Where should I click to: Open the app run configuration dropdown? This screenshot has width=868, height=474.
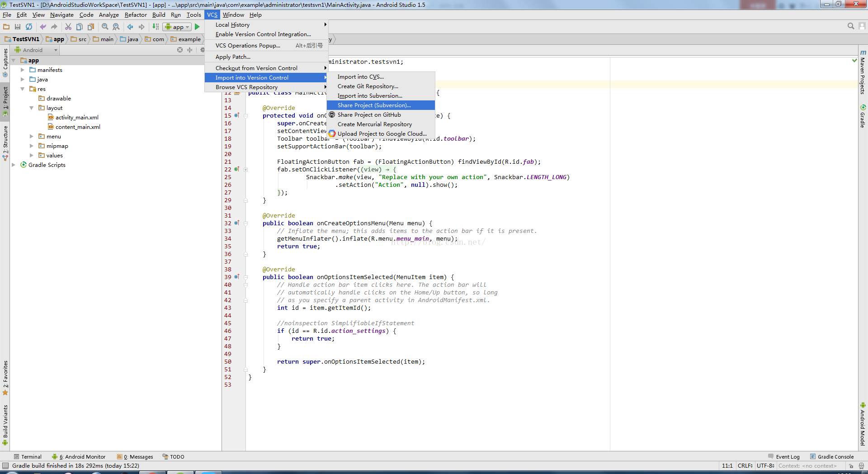point(177,27)
